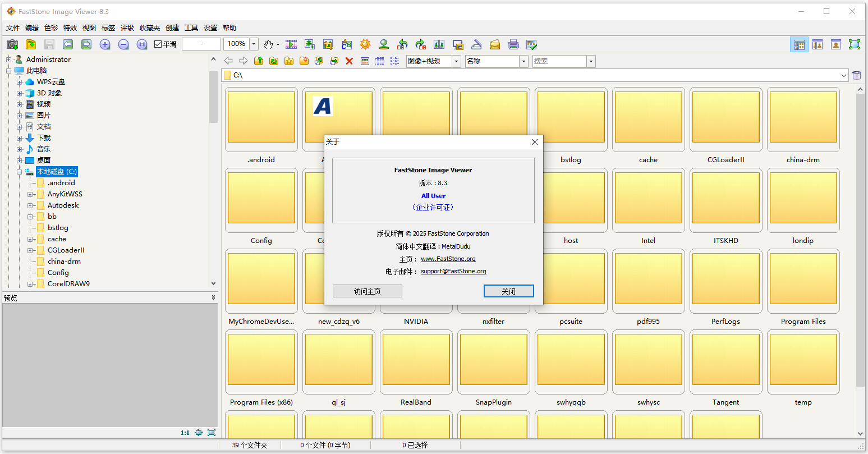
Task: Open the 工具 menu
Action: click(191, 27)
